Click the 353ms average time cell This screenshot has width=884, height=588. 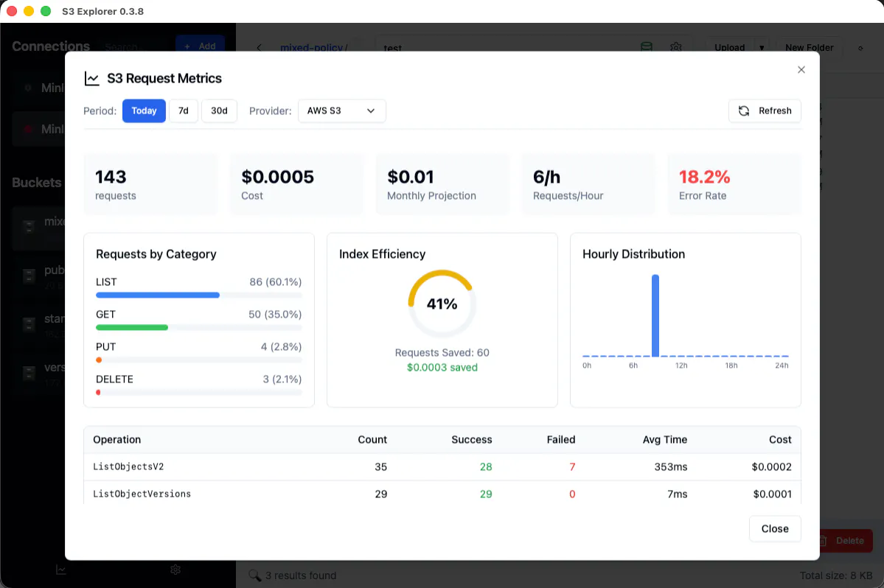(671, 467)
